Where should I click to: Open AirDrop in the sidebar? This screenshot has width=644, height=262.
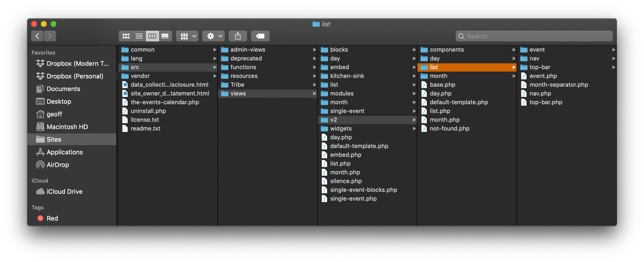(72, 165)
